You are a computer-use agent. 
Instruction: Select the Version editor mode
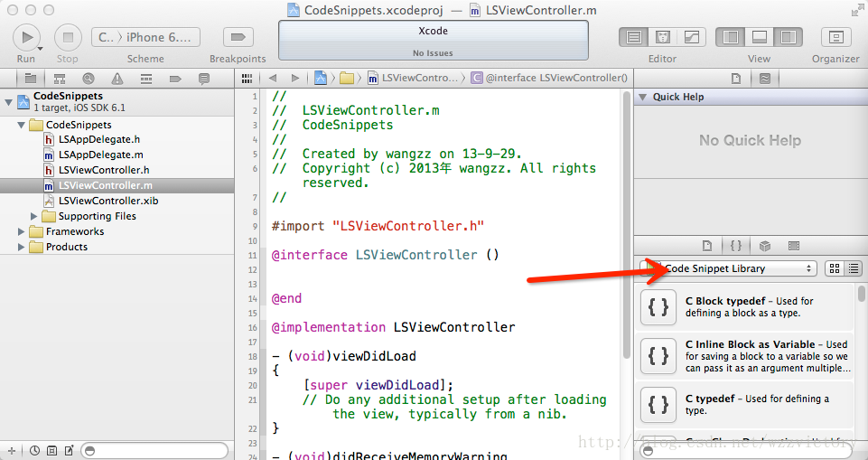[x=691, y=37]
